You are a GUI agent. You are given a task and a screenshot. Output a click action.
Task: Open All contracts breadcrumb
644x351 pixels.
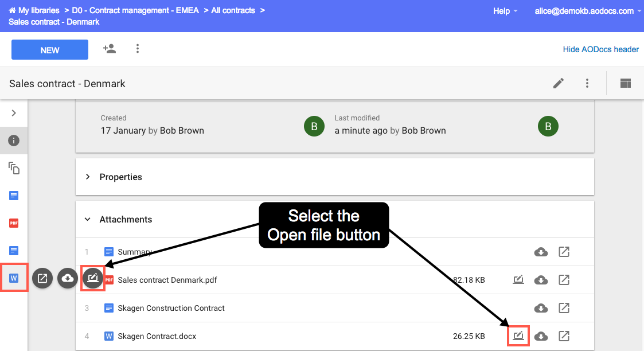tap(233, 11)
